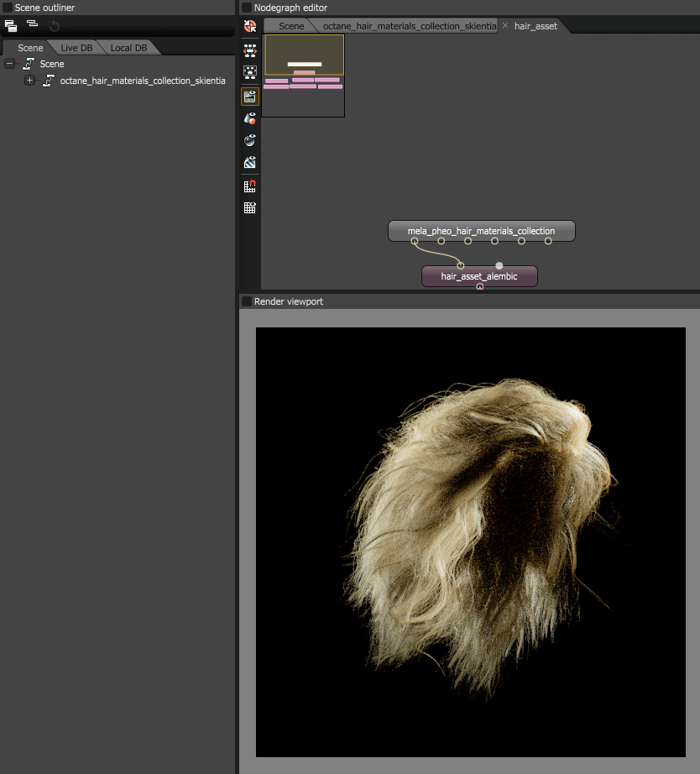Open the Local DB tab
Image resolution: width=700 pixels, height=774 pixels.
(128, 48)
